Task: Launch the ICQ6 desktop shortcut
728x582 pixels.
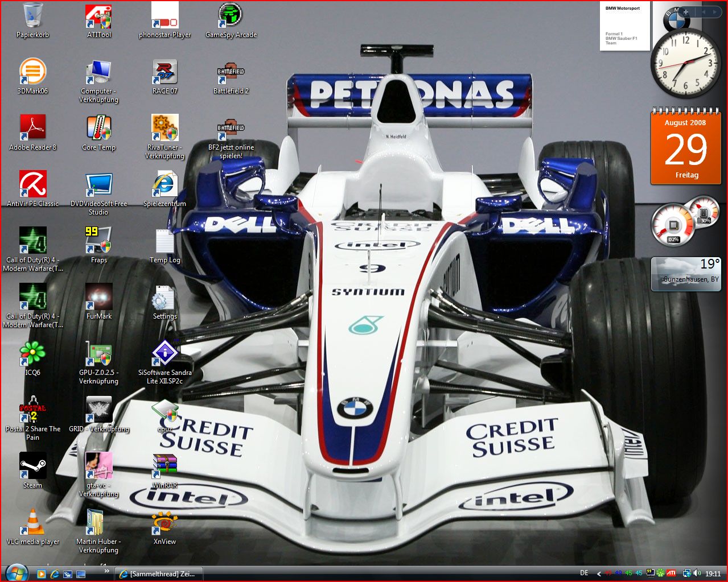Action: pos(32,358)
